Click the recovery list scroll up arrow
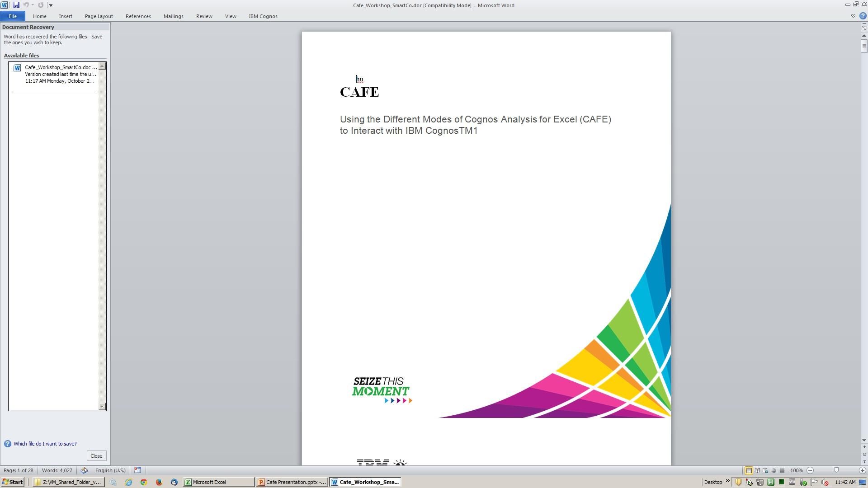The width and height of the screenshot is (868, 488). click(x=102, y=66)
